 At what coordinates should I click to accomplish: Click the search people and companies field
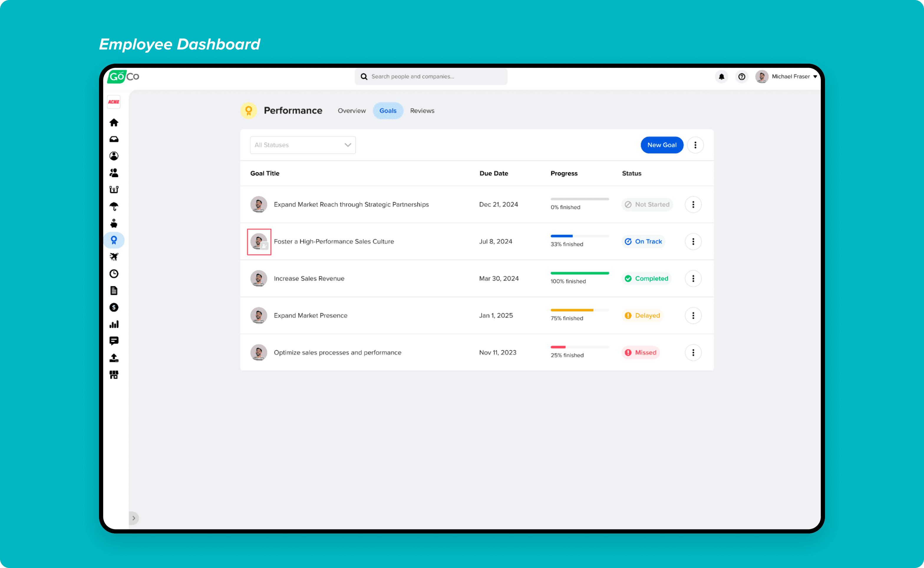431,77
